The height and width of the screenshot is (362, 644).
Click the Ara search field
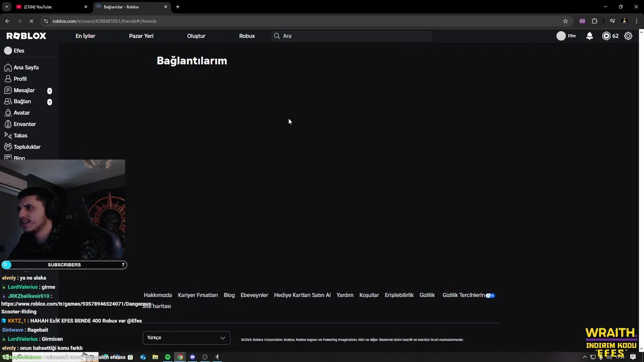coord(352,36)
